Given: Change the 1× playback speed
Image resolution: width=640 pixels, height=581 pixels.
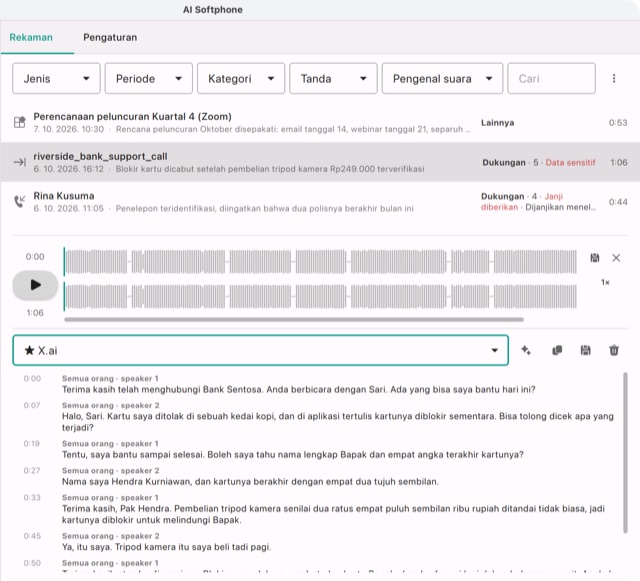Looking at the screenshot, I should click(605, 282).
